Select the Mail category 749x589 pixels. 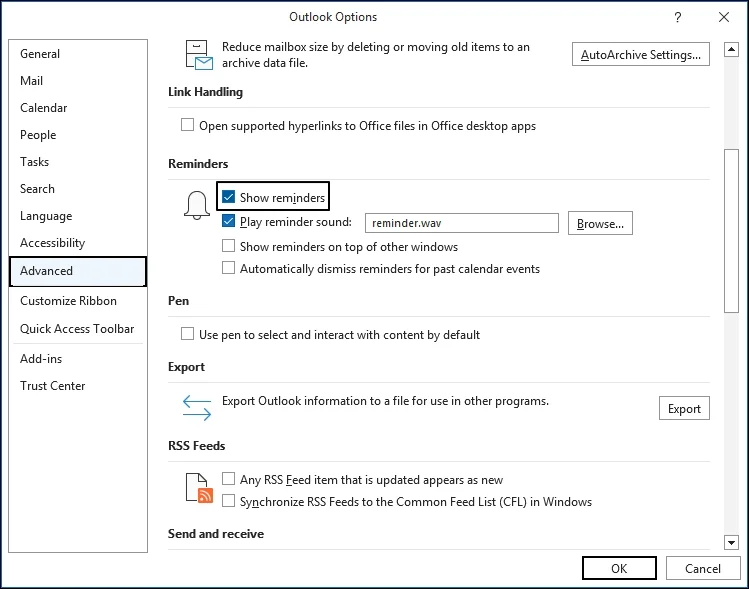click(x=78, y=81)
